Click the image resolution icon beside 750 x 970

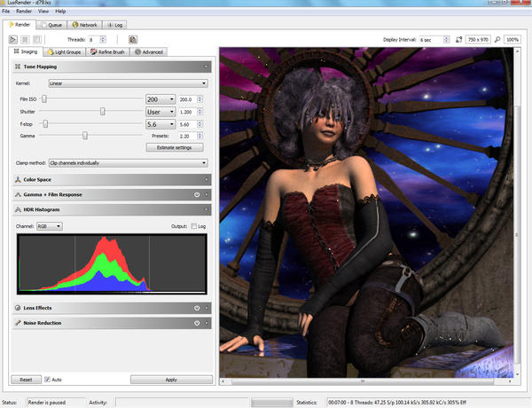click(x=458, y=39)
